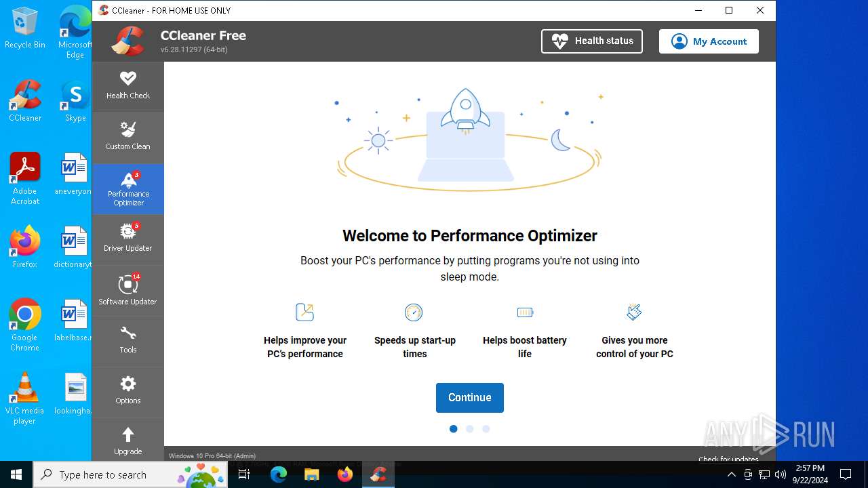Select Google Chrome desktop shortcut
This screenshot has width=868, height=488.
coord(25,325)
